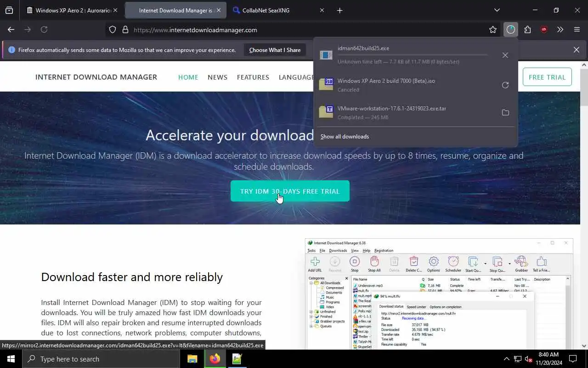Click the address bar URL field
588x368 pixels.
point(303,29)
